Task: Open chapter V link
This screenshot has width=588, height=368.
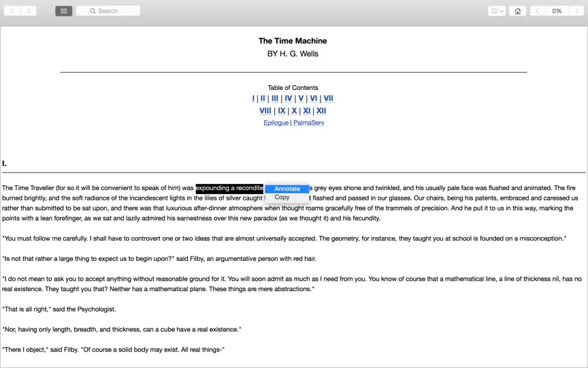Action: click(301, 98)
